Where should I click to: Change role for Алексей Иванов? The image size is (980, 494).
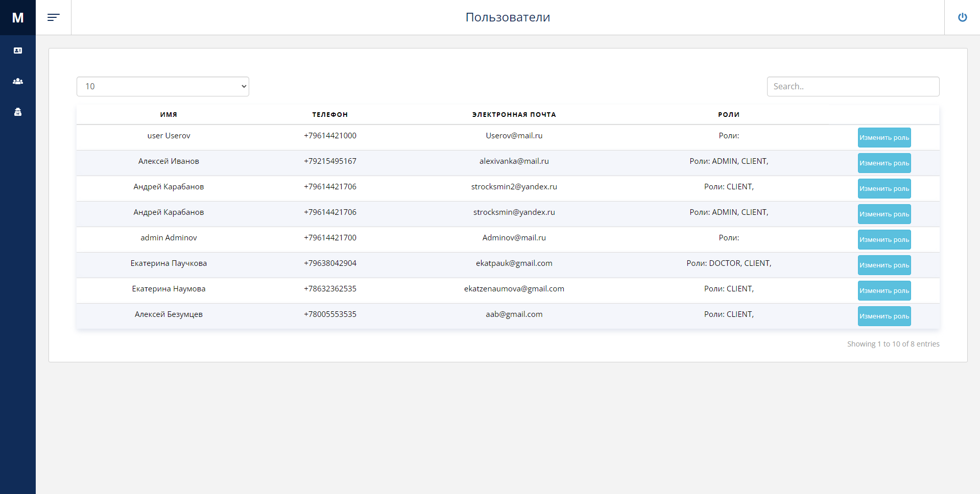click(883, 163)
